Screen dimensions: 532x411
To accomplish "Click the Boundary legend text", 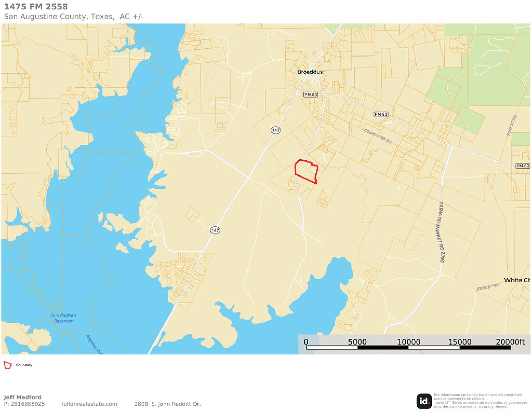I will pos(24,365).
